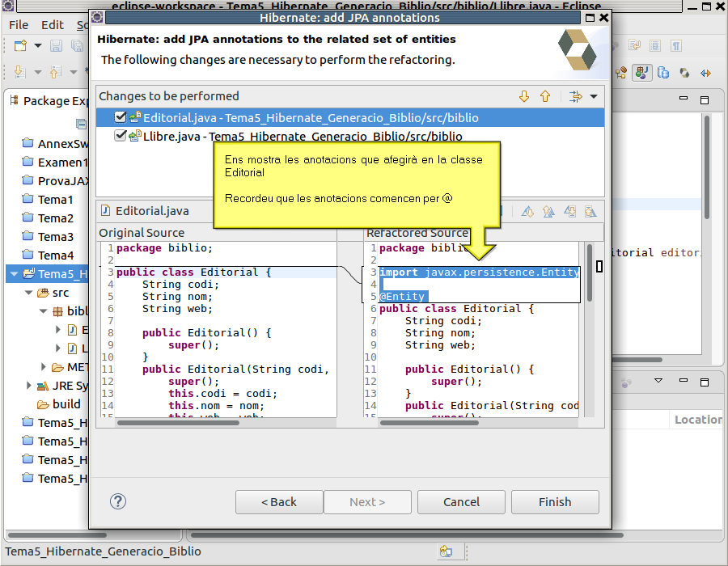Open Previous Annotation dropdown arrow

coord(74,73)
